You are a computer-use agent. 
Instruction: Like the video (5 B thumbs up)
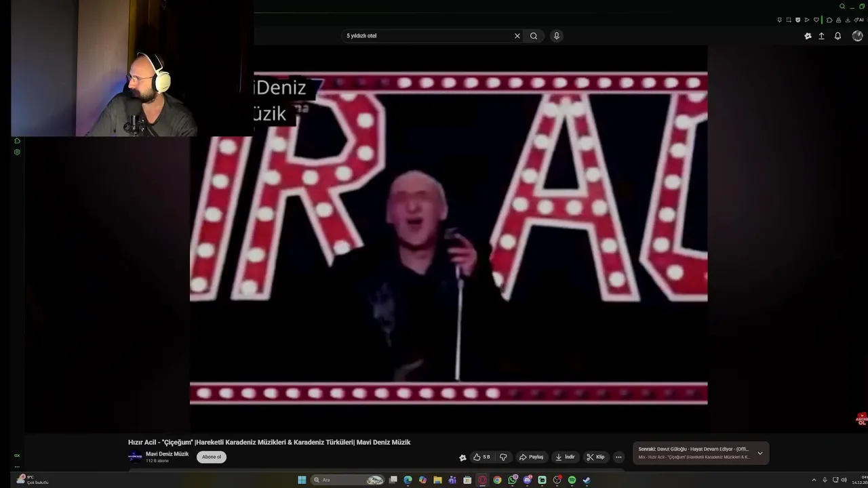(x=482, y=457)
